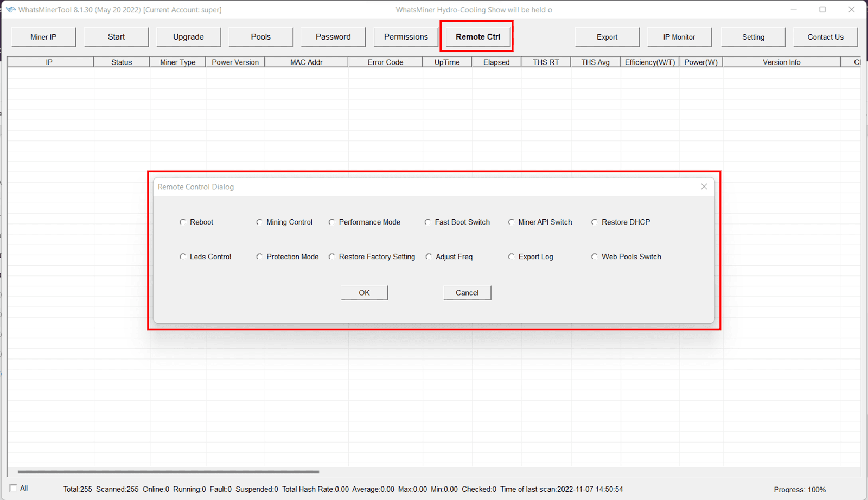
Task: Open the Miner IP settings
Action: point(43,37)
